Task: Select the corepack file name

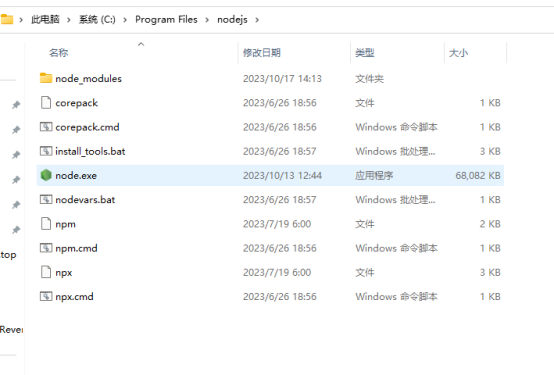Action: pyautogui.click(x=76, y=103)
